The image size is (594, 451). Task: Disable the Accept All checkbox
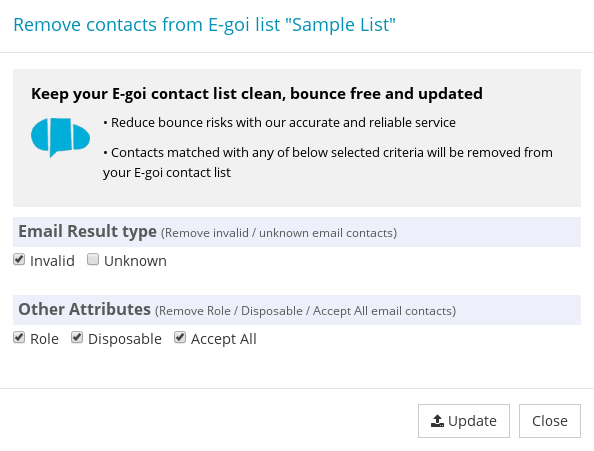180,337
